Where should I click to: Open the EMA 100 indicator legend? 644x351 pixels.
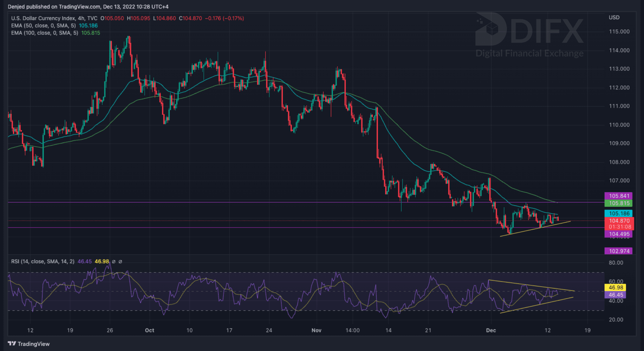click(x=45, y=33)
